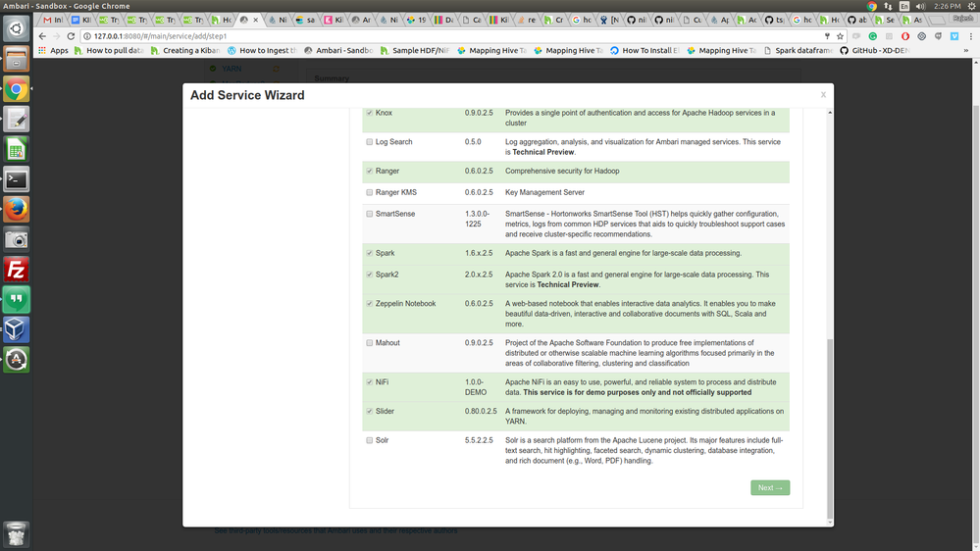Enable the SmartSense service checkbox
The height and width of the screenshot is (551, 980).
[370, 214]
